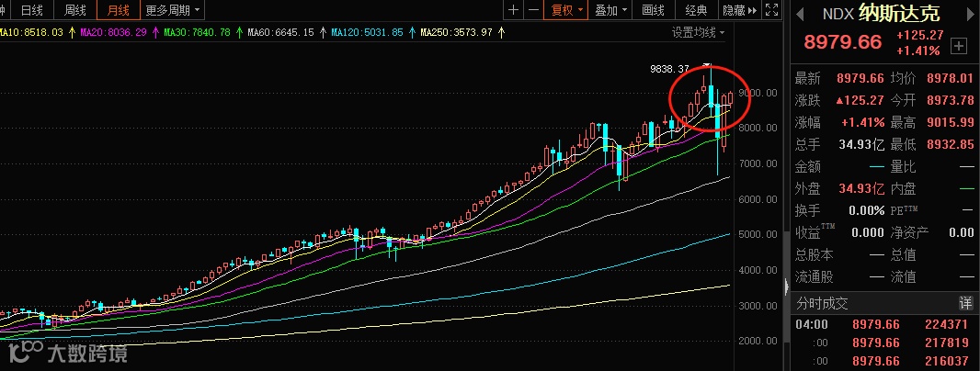Zoom out chart with minus button

(x=533, y=9)
